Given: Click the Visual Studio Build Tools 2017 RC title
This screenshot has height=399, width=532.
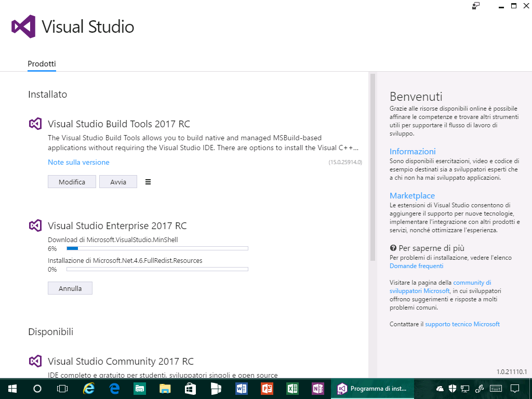Looking at the screenshot, I should coord(119,124).
